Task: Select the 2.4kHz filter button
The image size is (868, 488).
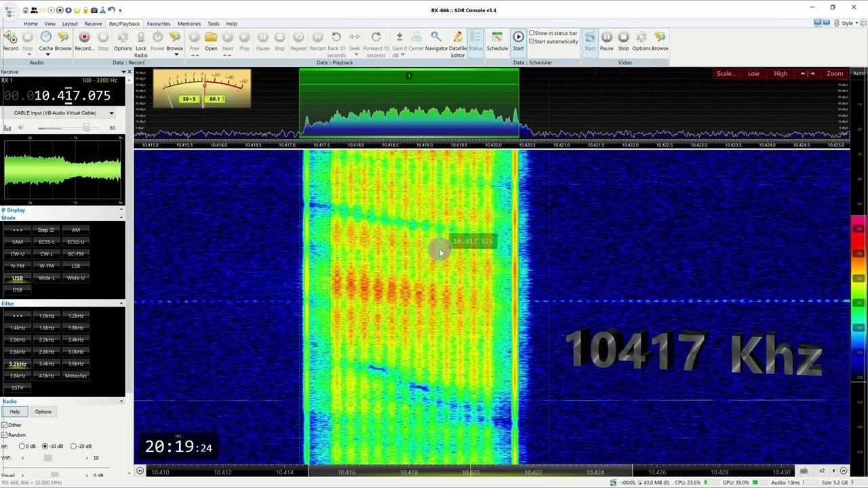Action: click(x=76, y=340)
